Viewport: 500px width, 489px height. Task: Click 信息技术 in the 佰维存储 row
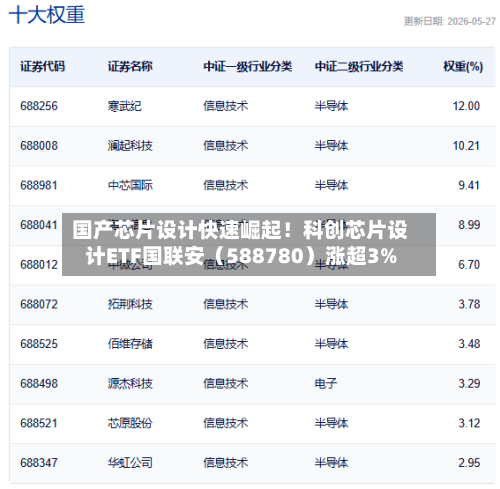pyautogui.click(x=226, y=344)
